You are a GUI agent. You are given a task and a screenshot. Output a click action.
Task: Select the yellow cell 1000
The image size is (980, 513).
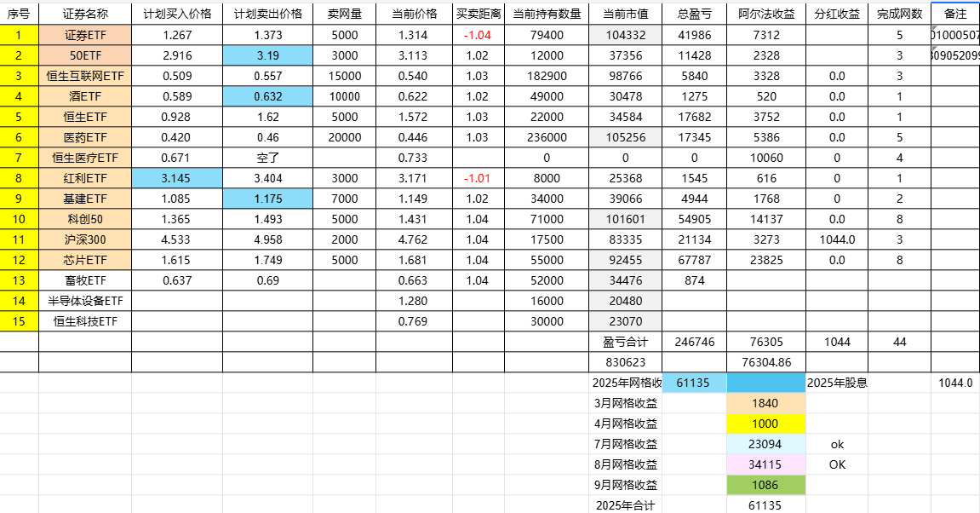pos(766,424)
